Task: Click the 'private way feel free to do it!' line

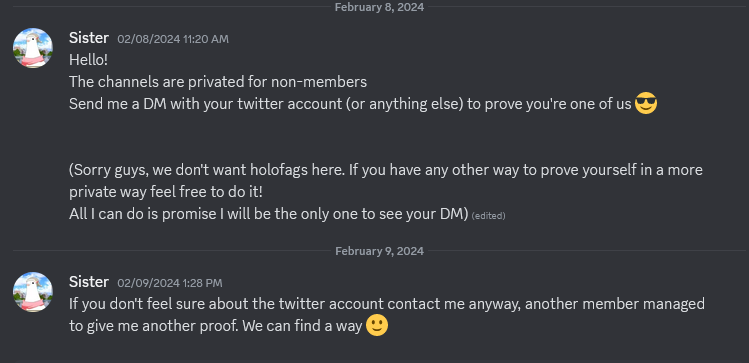Action: tap(166, 192)
